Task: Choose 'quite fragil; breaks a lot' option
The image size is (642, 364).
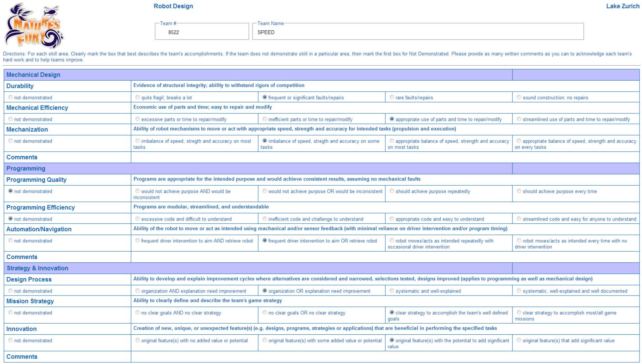Action: tap(137, 97)
